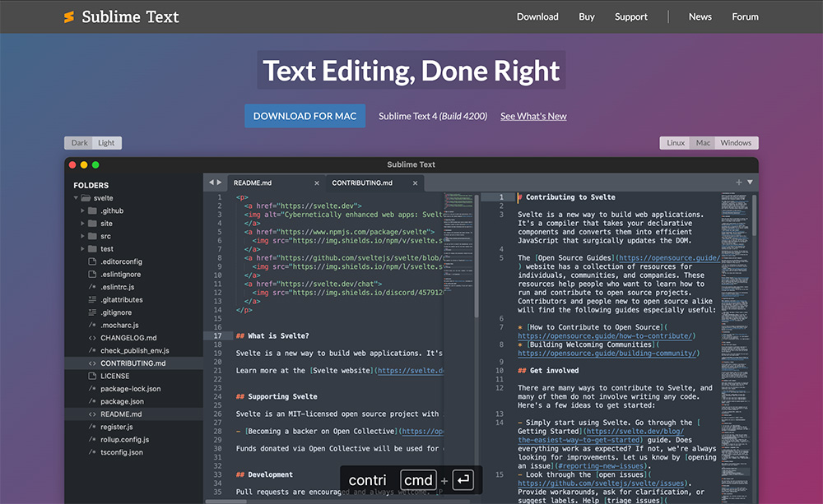Image resolution: width=823 pixels, height=504 pixels.
Task: Go to next tab with right arrow
Action: [x=220, y=183]
